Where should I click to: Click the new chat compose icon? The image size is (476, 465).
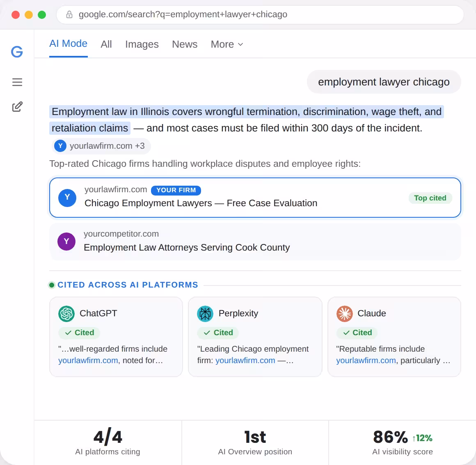17,107
